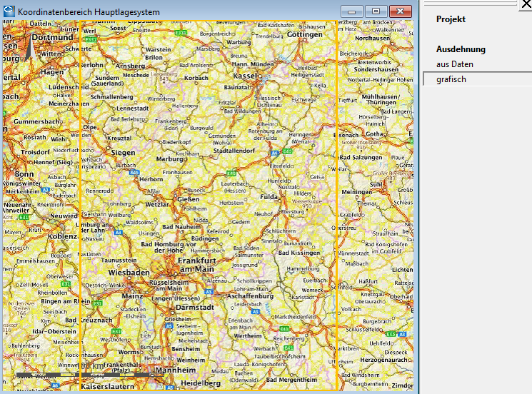Screen dimensions: 532x394
Task: Click the window title 'Koordinatenbereich Hauptlagesystem'
Action: [89, 12]
